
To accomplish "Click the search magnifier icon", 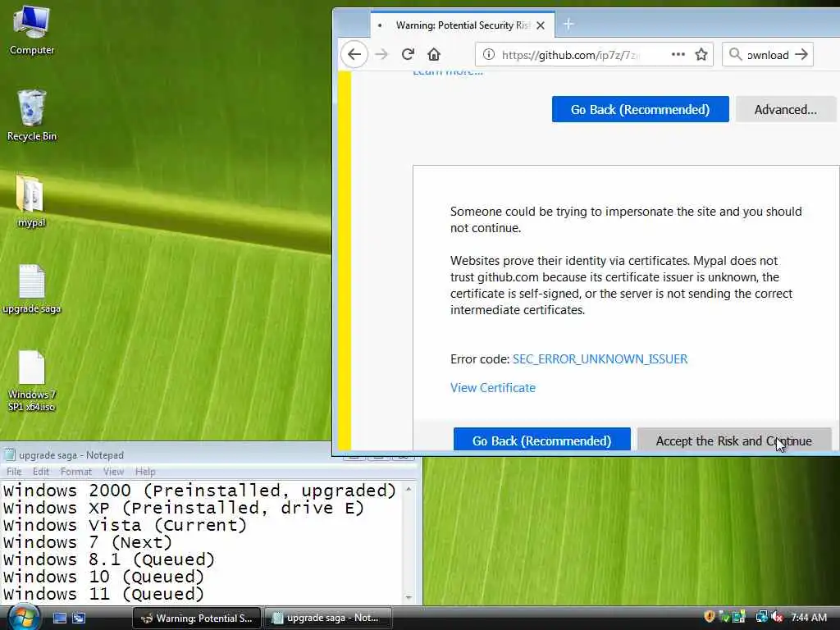I will pos(736,54).
